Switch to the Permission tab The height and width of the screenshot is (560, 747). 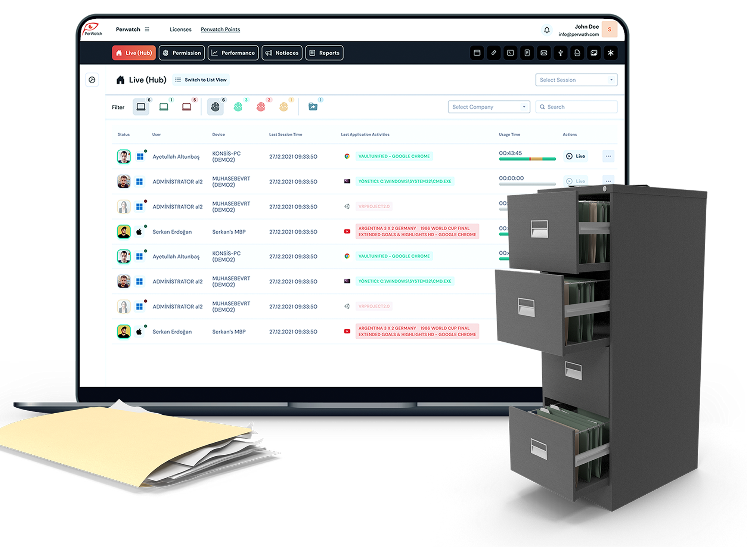(x=182, y=53)
